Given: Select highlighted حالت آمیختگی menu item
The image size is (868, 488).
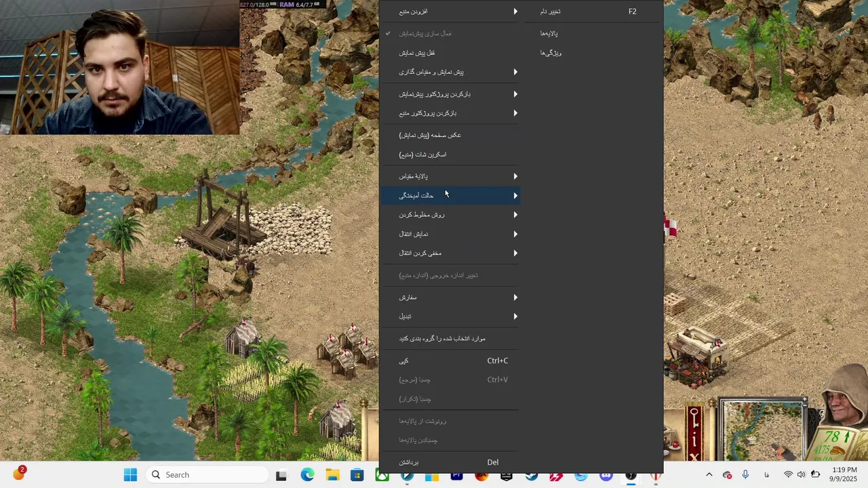Looking at the screenshot, I should pos(451,196).
